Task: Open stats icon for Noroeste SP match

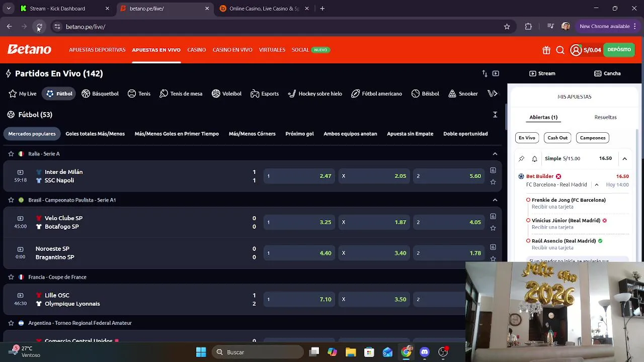Action: [493, 247]
